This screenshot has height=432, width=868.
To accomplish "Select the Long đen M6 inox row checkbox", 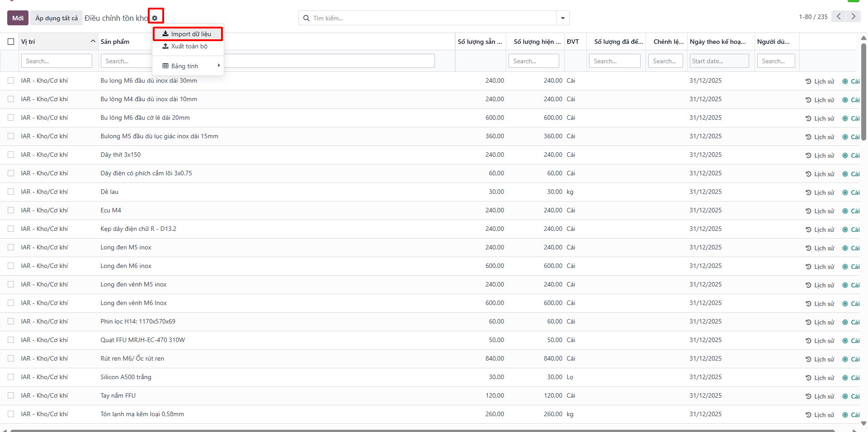I will click(11, 266).
